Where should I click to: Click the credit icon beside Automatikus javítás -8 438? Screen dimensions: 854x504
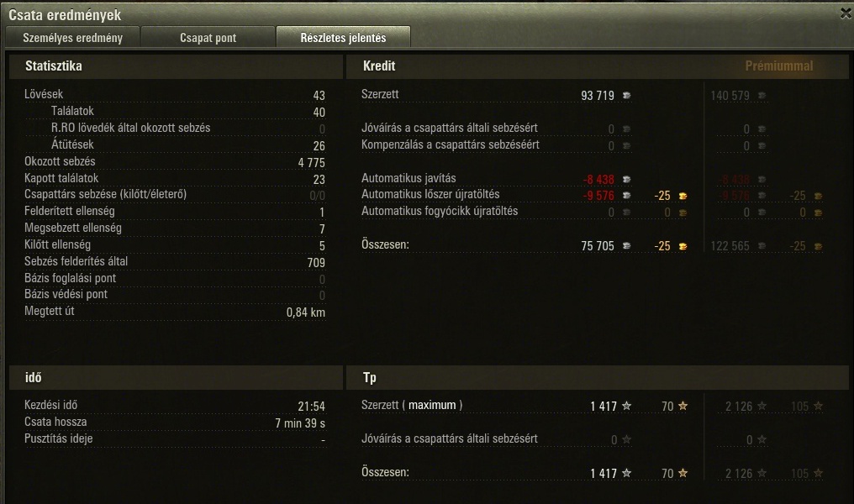point(626,179)
